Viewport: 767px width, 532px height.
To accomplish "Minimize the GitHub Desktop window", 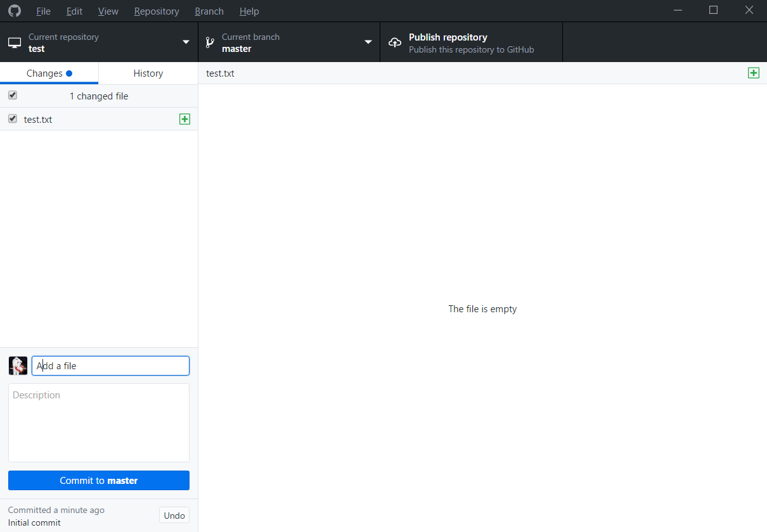I will point(678,10).
